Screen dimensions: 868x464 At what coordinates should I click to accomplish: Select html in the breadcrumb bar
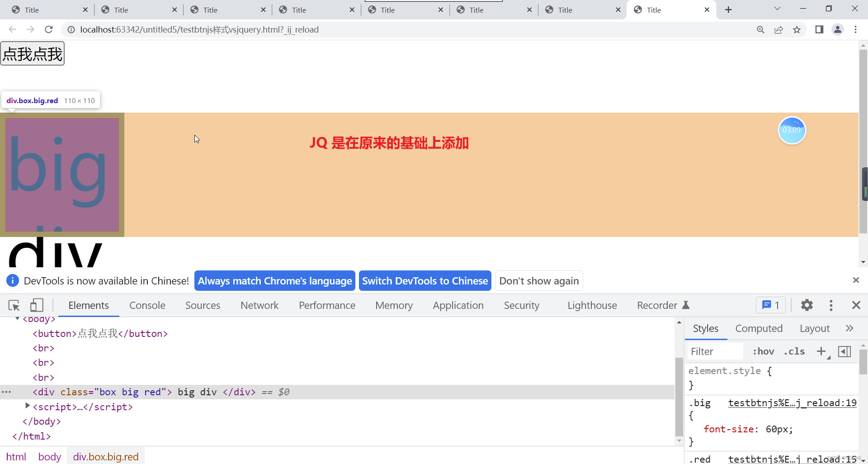pos(16,456)
